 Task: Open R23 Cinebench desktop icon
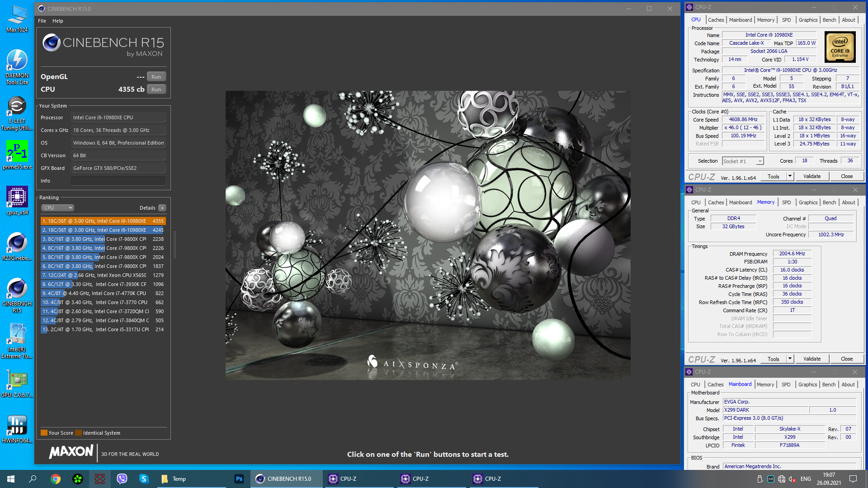pos(17,246)
